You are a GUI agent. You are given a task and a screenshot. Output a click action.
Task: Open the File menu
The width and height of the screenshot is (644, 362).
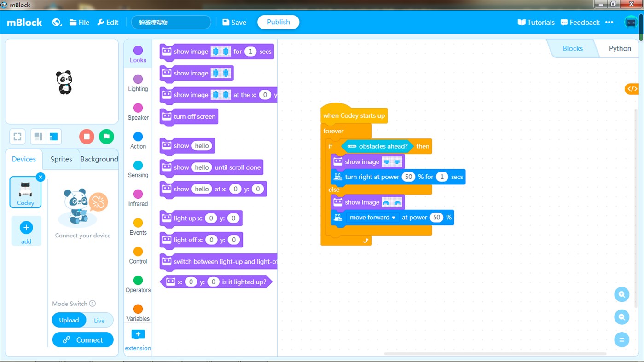click(80, 22)
